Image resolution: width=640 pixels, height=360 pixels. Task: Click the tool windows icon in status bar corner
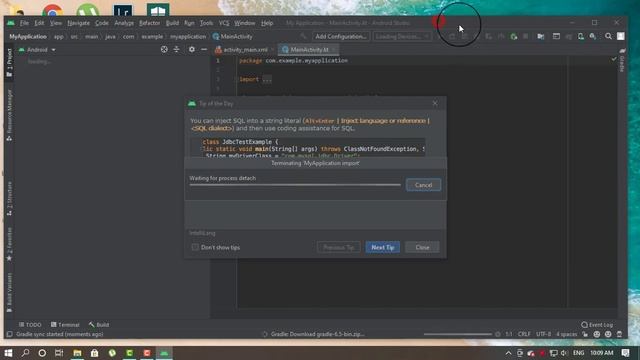coord(9,334)
